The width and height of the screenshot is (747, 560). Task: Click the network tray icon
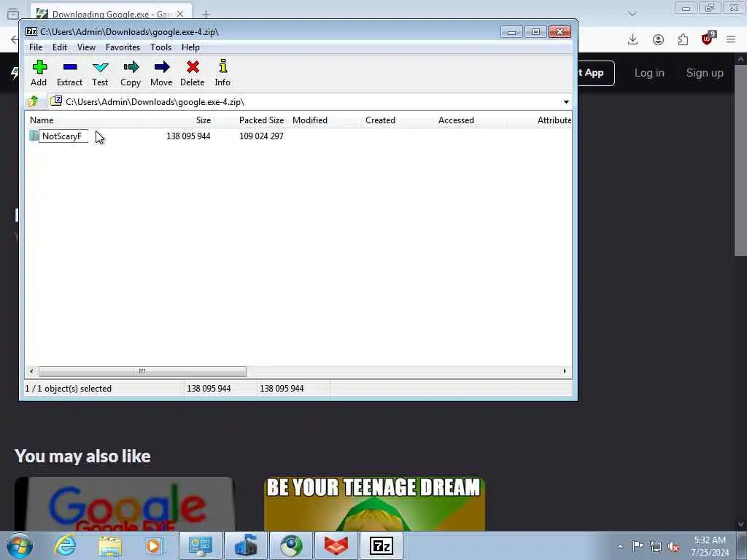coord(656,546)
